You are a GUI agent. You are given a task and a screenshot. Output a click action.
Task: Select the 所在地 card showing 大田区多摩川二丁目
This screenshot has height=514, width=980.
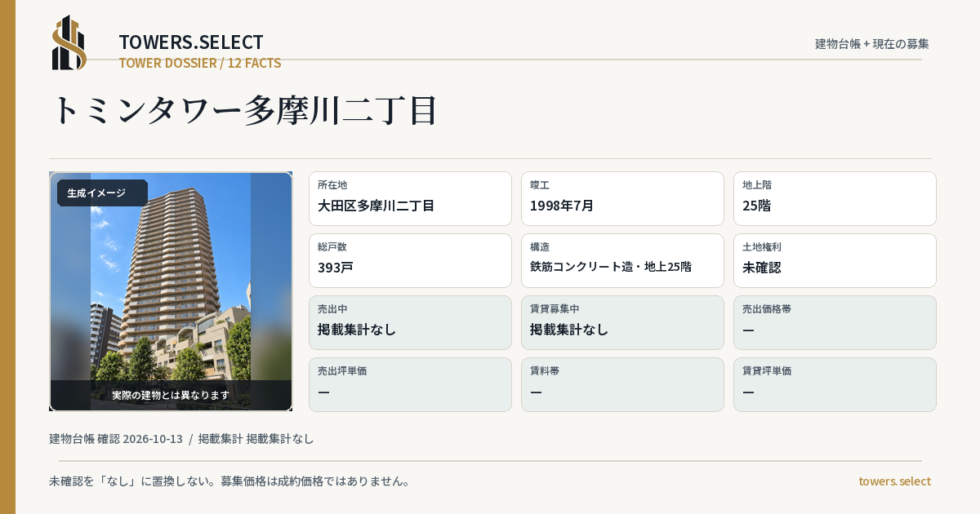pos(410,198)
